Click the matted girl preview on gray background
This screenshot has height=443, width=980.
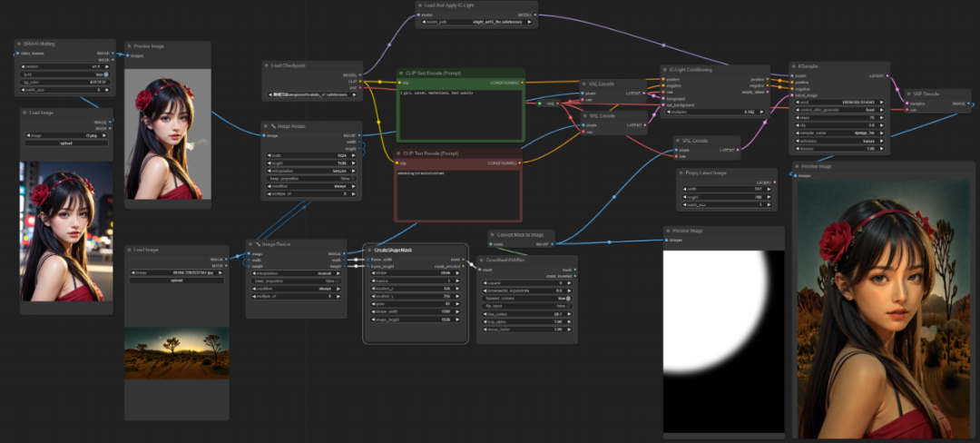pos(168,134)
